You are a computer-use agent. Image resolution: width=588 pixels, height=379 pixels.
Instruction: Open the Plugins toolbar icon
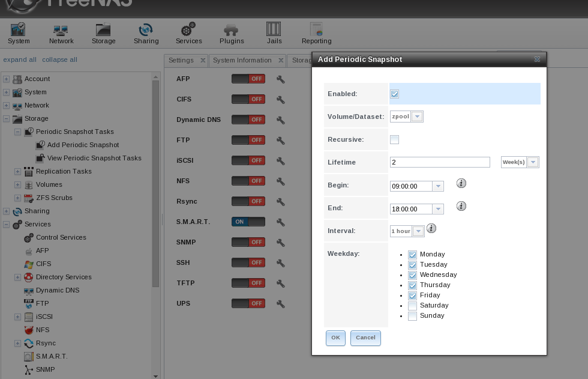pos(232,34)
